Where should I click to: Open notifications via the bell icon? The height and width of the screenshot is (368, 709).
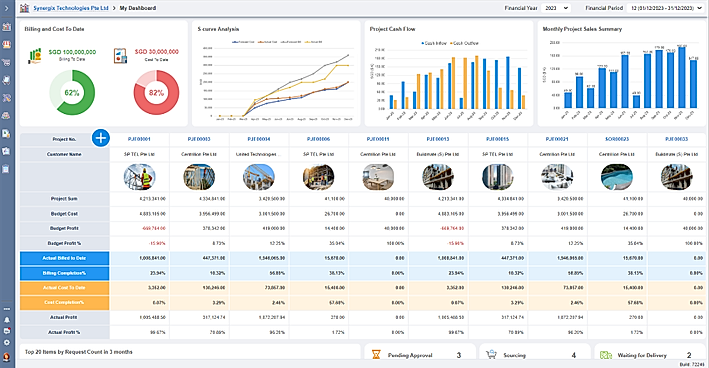(6, 320)
